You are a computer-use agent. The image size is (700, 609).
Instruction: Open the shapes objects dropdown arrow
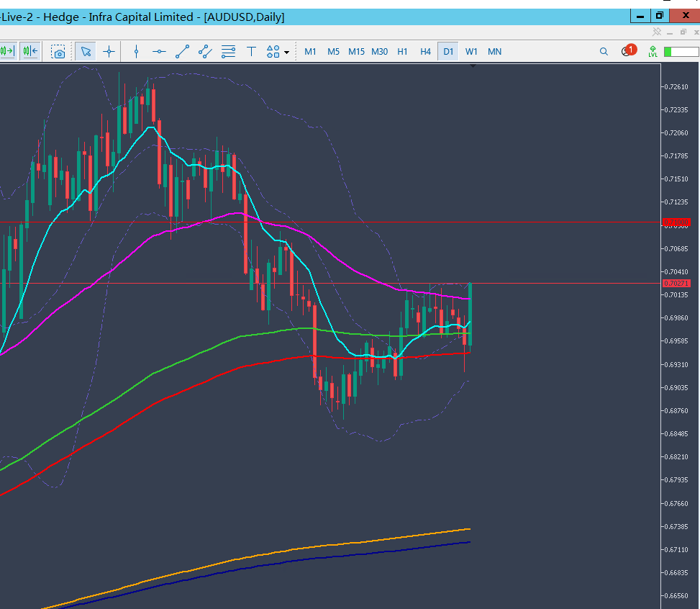286,53
